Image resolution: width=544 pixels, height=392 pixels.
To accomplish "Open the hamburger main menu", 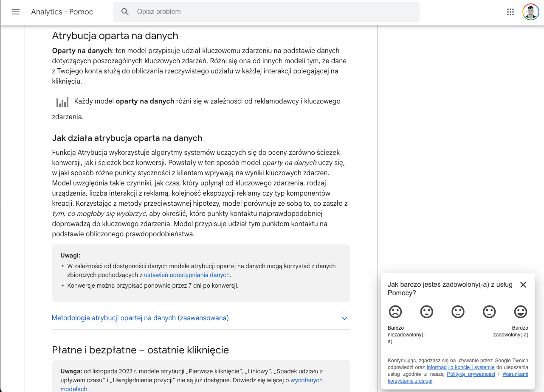I will click(x=16, y=12).
